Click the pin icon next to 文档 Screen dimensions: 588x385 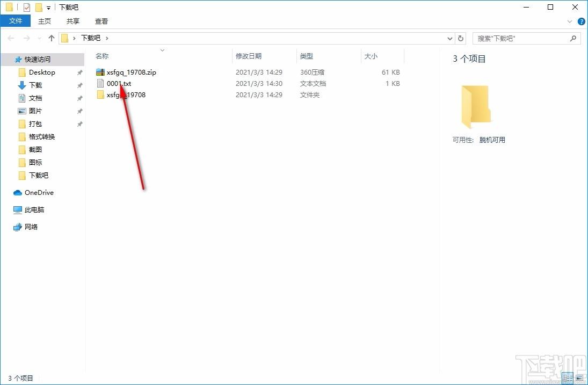point(79,98)
